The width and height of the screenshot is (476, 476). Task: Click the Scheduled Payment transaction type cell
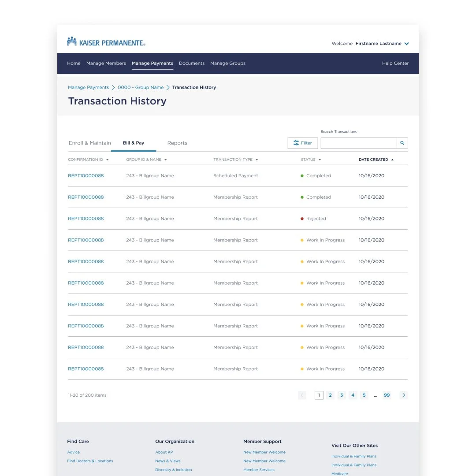235,176
